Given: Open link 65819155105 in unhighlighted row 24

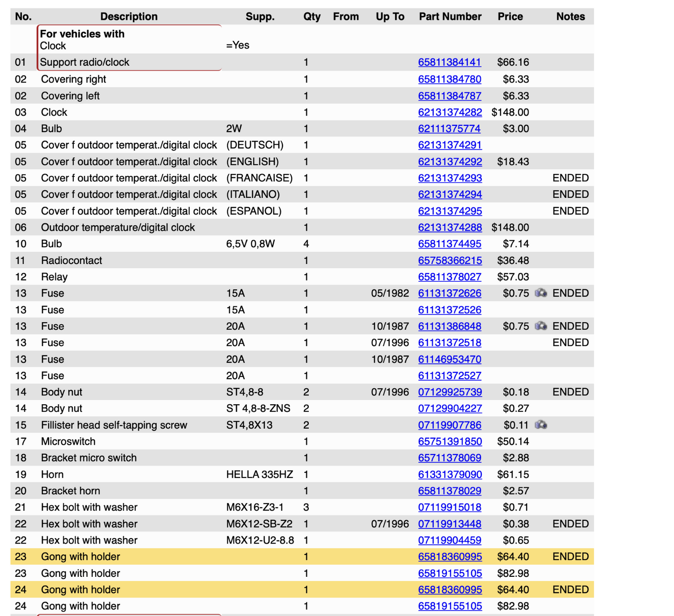Looking at the screenshot, I should [x=450, y=606].
